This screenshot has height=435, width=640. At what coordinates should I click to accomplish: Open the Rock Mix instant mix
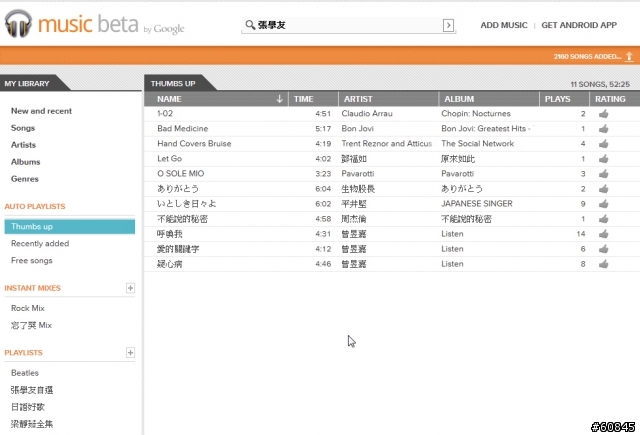pos(28,308)
